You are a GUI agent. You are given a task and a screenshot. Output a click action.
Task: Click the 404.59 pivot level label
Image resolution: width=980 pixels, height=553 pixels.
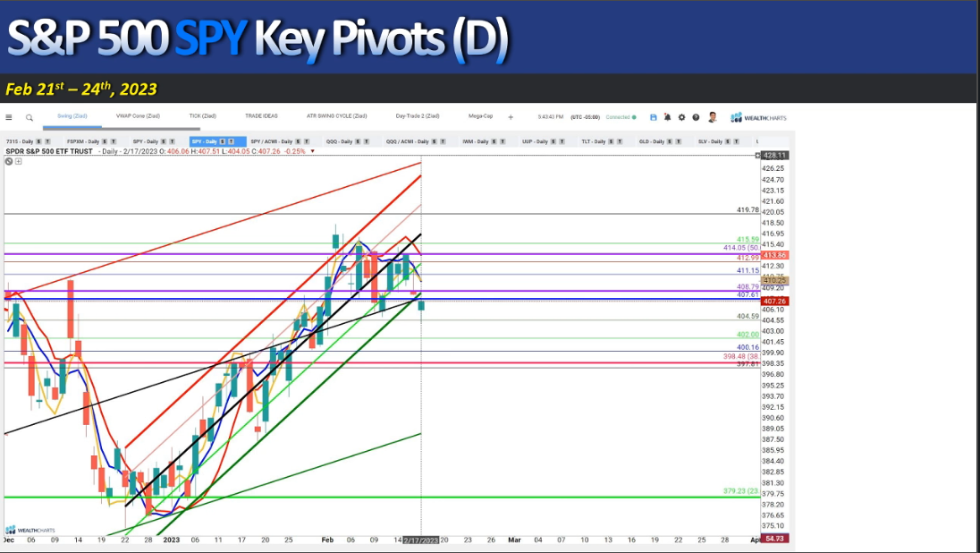point(748,317)
